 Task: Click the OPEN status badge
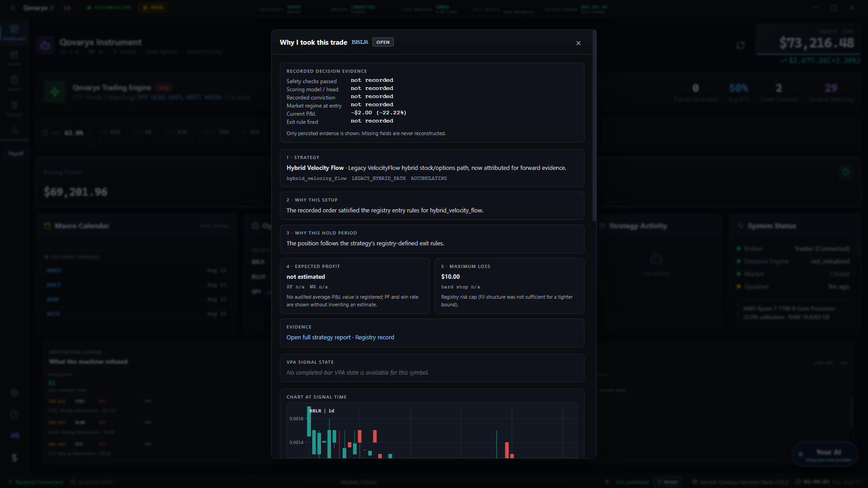(383, 42)
